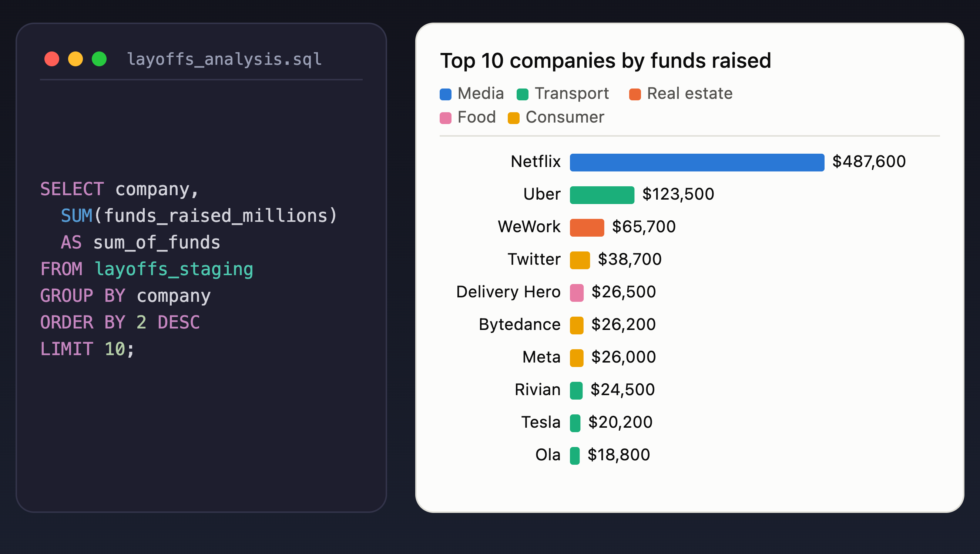The image size is (980, 554).
Task: Click the LIMIT keyword in the SQL code
Action: [67, 349]
